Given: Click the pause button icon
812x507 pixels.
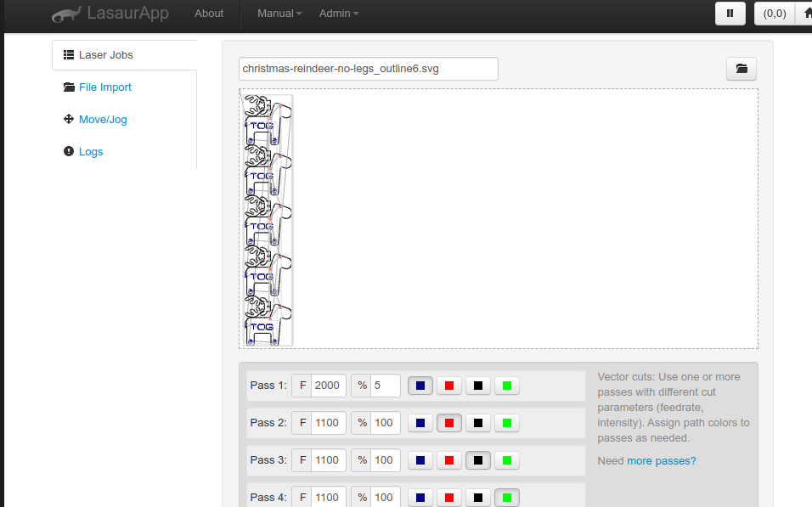Looking at the screenshot, I should [x=730, y=14].
